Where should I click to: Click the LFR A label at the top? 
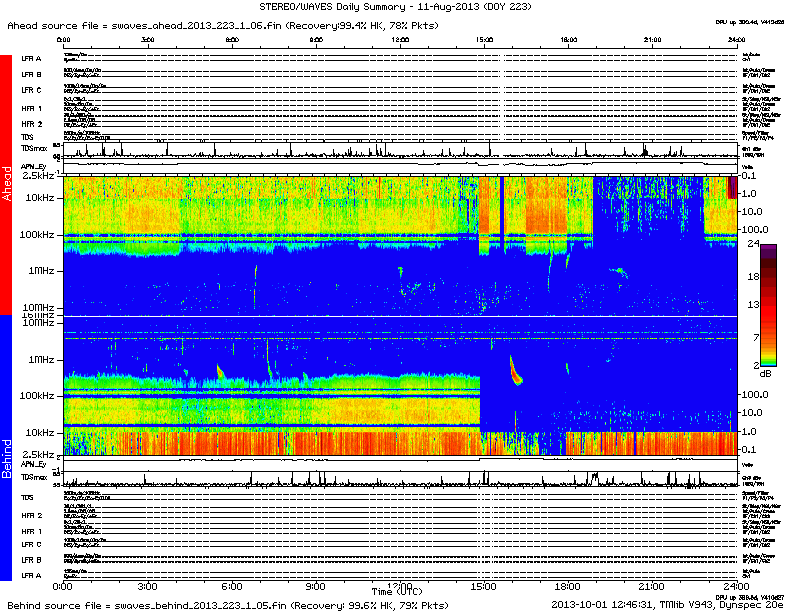coord(31,59)
